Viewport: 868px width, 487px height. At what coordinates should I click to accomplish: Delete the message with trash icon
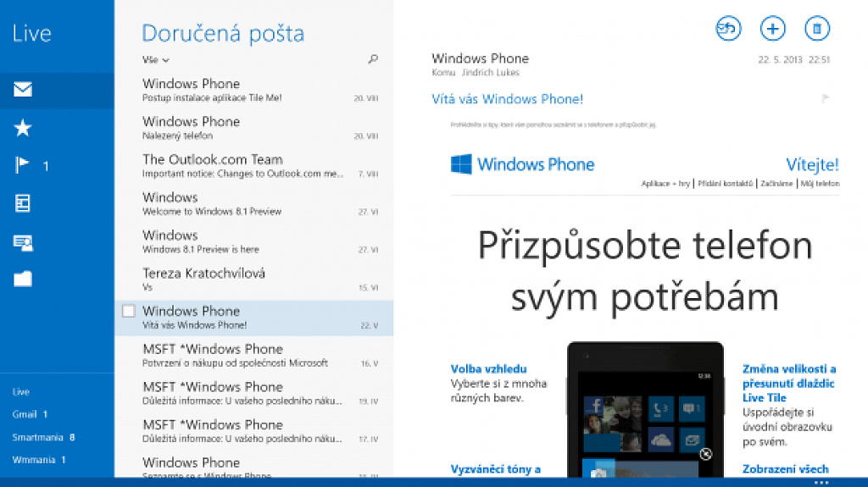tap(816, 28)
